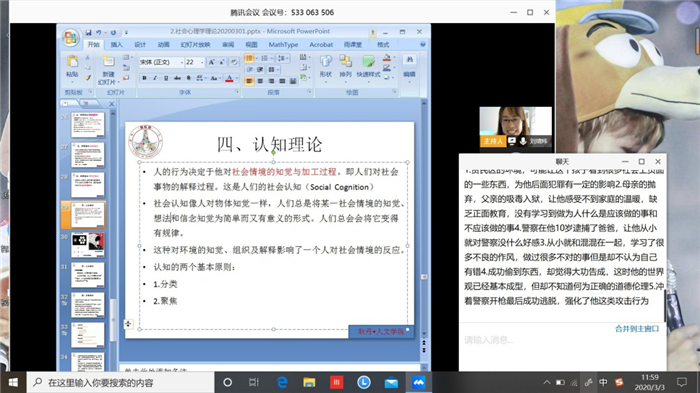Switch to the MathType ribbon tab
Screen dimensions: 700x393
coord(283,44)
